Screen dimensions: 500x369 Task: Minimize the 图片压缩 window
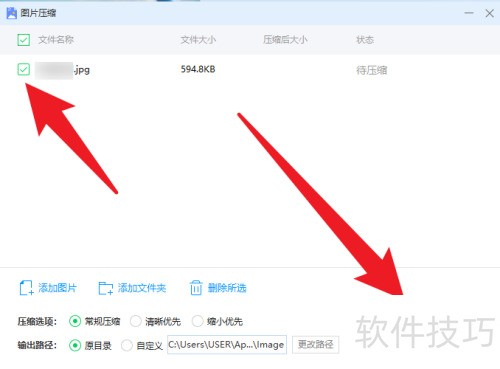(x=469, y=13)
